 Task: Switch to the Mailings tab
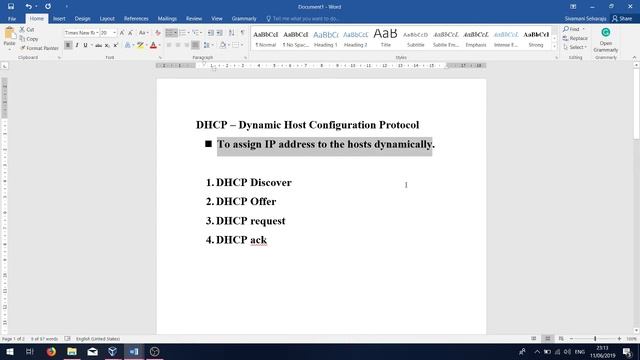tap(167, 19)
